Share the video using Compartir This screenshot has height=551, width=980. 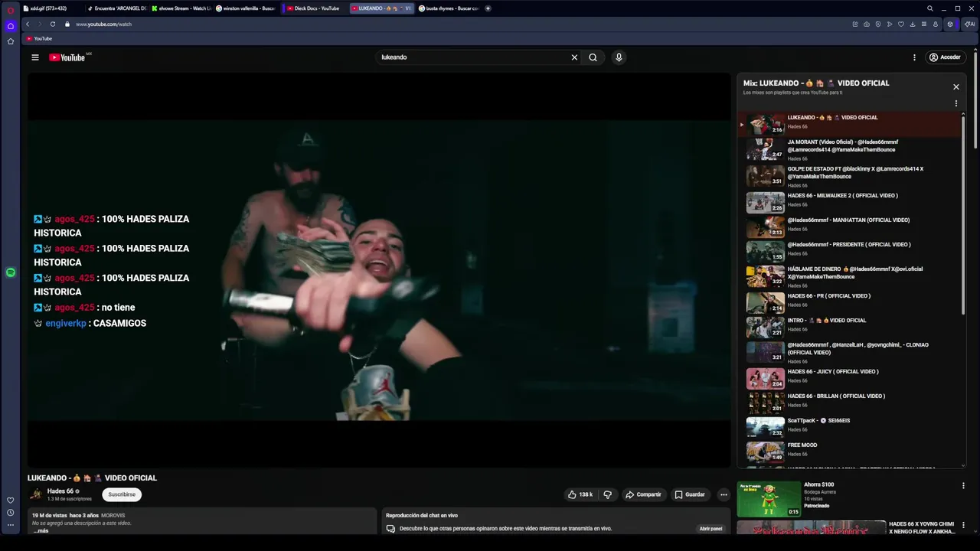643,494
